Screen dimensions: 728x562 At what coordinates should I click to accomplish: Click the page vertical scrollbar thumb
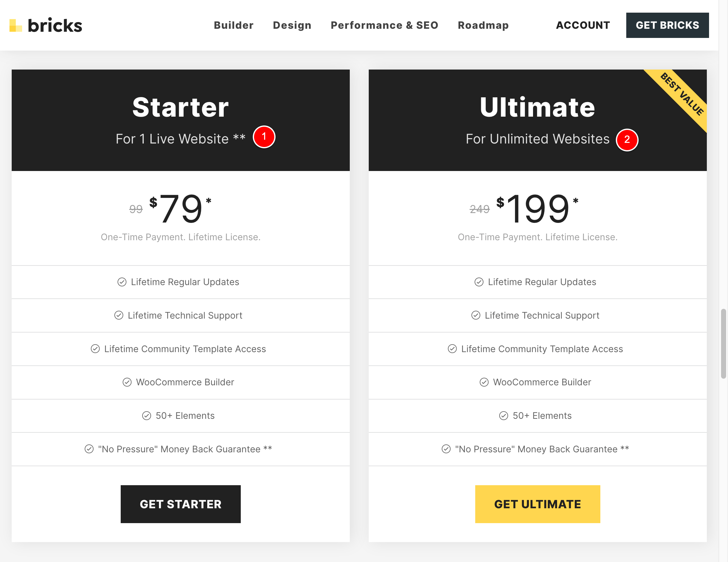[x=723, y=344]
